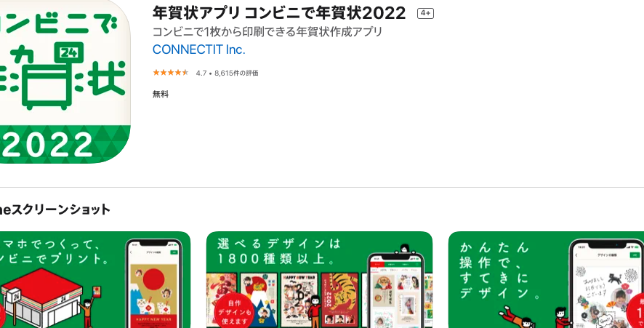Click the tiger design card in second screenshot
Screen dimensions: 644x328
339,300
